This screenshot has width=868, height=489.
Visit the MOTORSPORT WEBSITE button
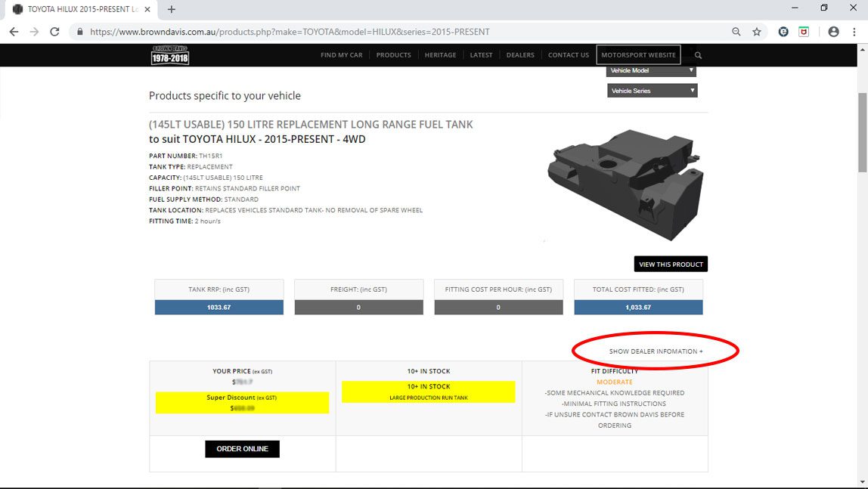coord(638,55)
